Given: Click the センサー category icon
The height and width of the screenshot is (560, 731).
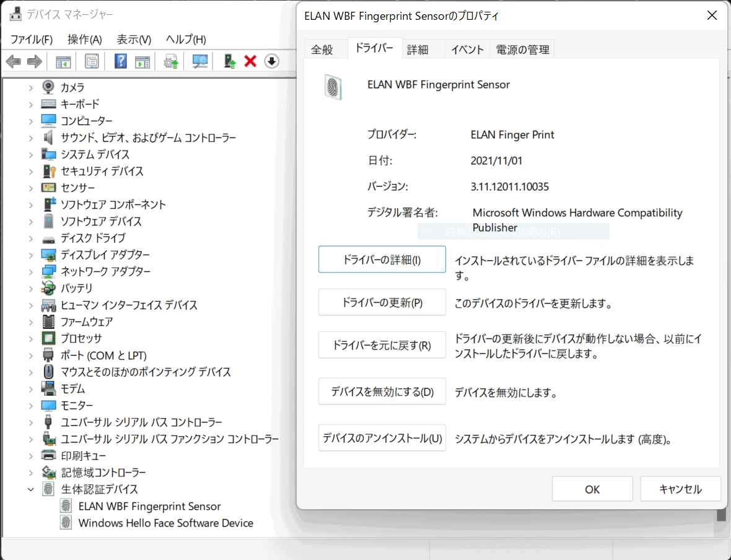Looking at the screenshot, I should coord(48,188).
